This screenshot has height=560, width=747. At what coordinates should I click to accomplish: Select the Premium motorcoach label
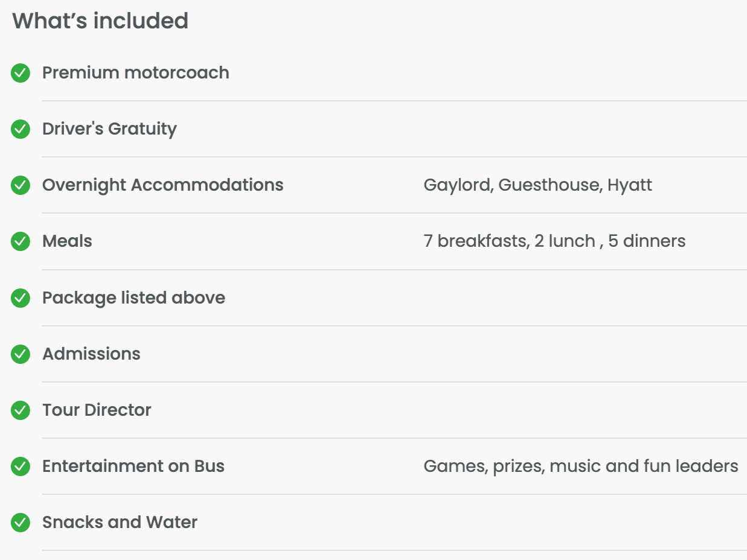point(136,73)
